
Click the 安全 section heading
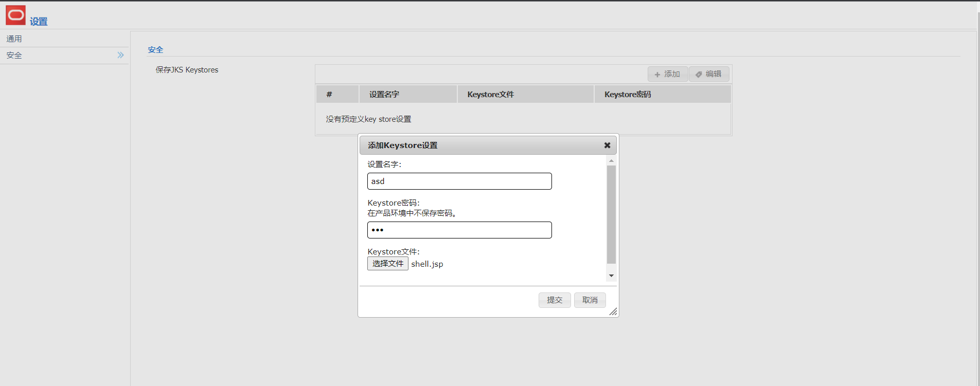click(x=155, y=50)
